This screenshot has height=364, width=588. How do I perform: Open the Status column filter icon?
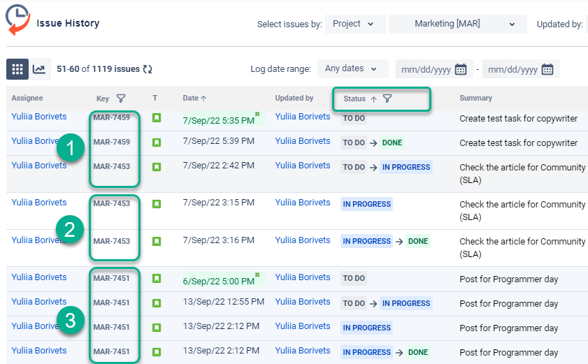pos(387,99)
